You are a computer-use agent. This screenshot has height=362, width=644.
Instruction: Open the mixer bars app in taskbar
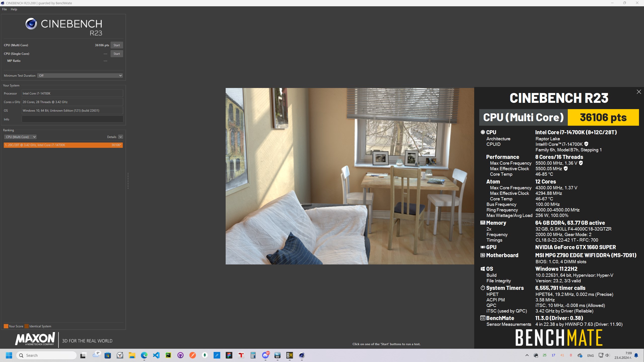(x=277, y=355)
